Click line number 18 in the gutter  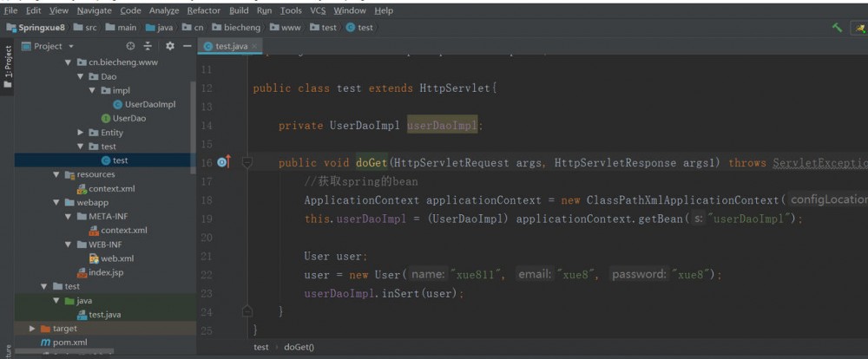coord(206,199)
